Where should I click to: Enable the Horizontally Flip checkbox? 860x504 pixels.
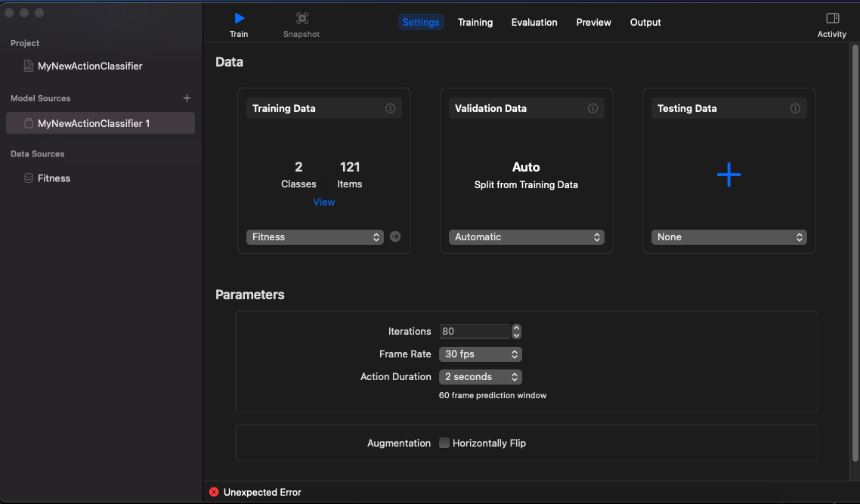444,444
